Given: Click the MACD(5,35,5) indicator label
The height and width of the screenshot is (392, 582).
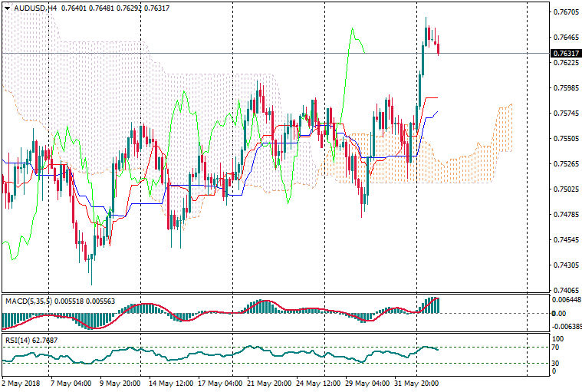Looking at the screenshot, I should pos(27,301).
